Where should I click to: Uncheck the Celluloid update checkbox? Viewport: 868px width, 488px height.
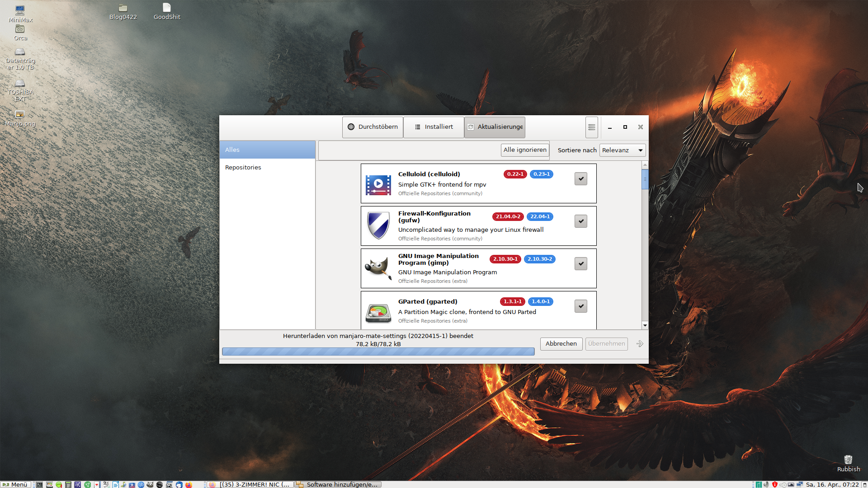point(581,179)
